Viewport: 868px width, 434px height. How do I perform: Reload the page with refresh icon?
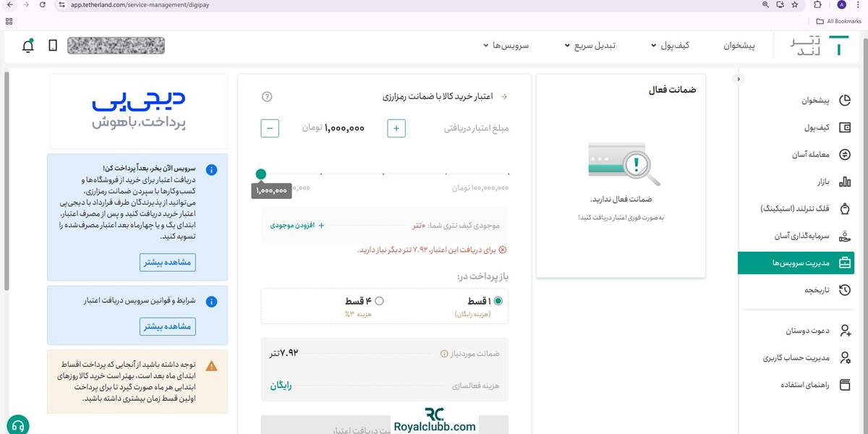point(43,4)
